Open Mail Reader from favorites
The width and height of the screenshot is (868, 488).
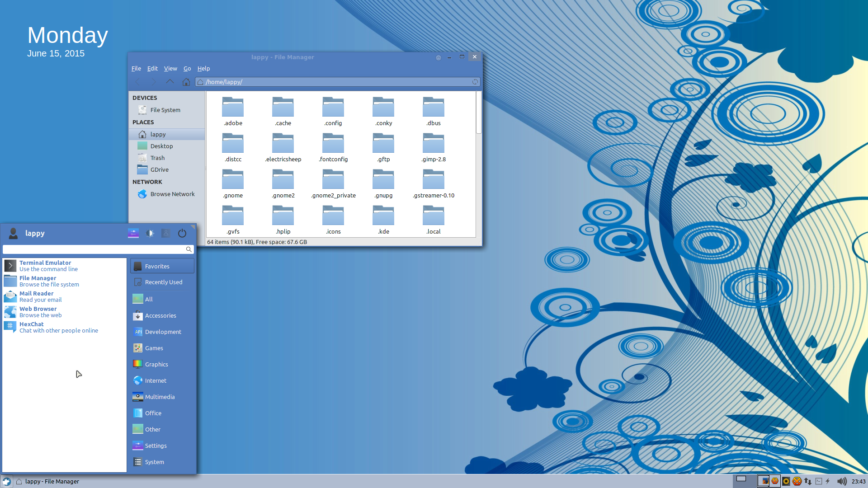[x=64, y=296]
